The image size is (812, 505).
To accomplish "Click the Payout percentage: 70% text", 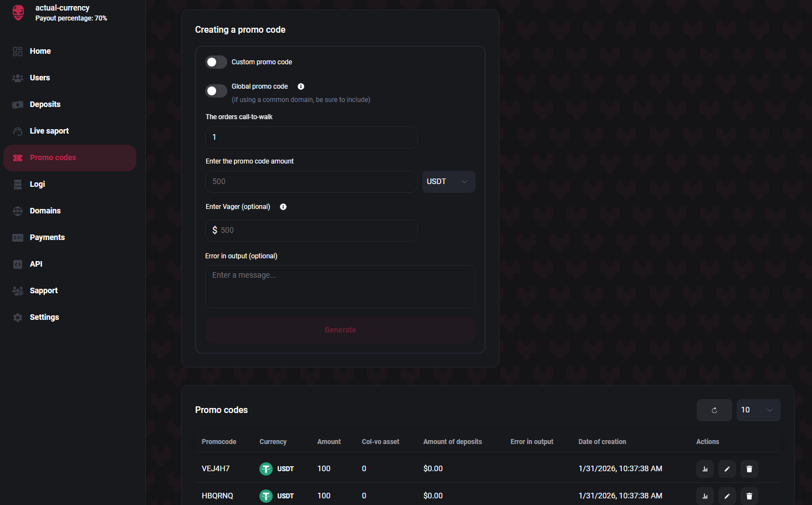I will click(71, 18).
